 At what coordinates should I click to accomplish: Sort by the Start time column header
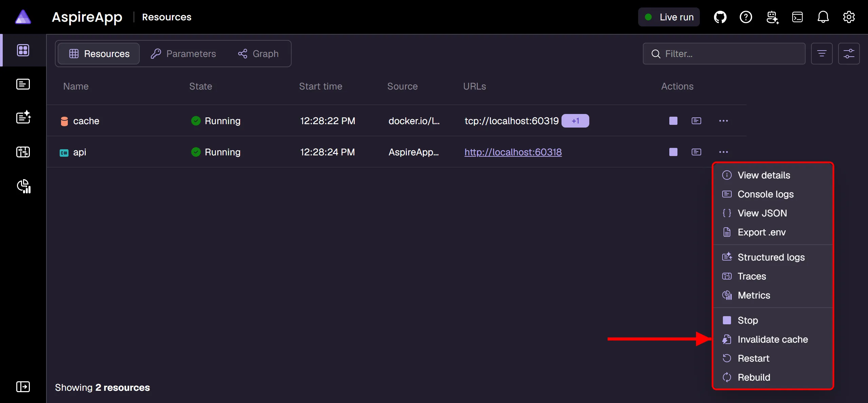(x=321, y=86)
